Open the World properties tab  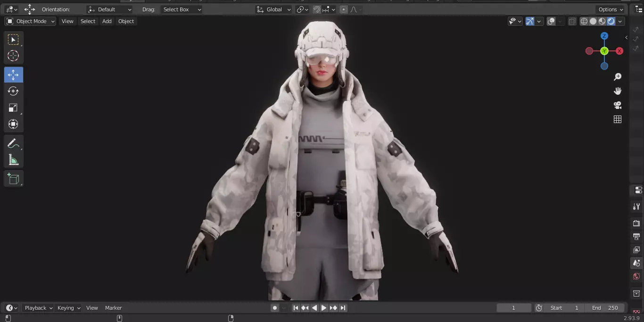point(636,276)
